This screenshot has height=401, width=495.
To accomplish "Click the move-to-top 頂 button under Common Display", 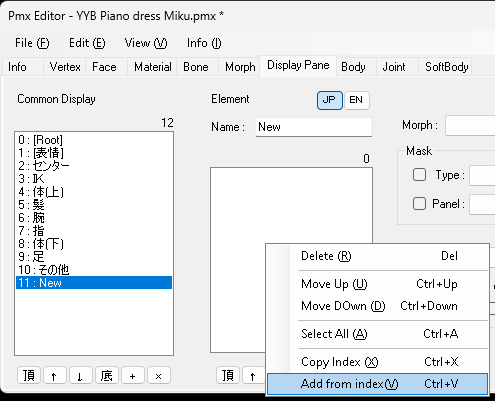I will [29, 376].
